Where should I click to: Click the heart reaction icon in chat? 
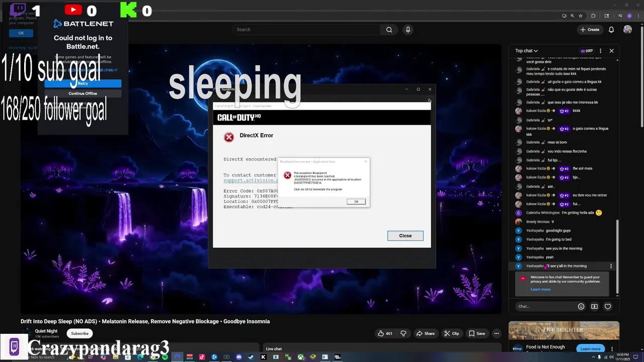point(608,306)
